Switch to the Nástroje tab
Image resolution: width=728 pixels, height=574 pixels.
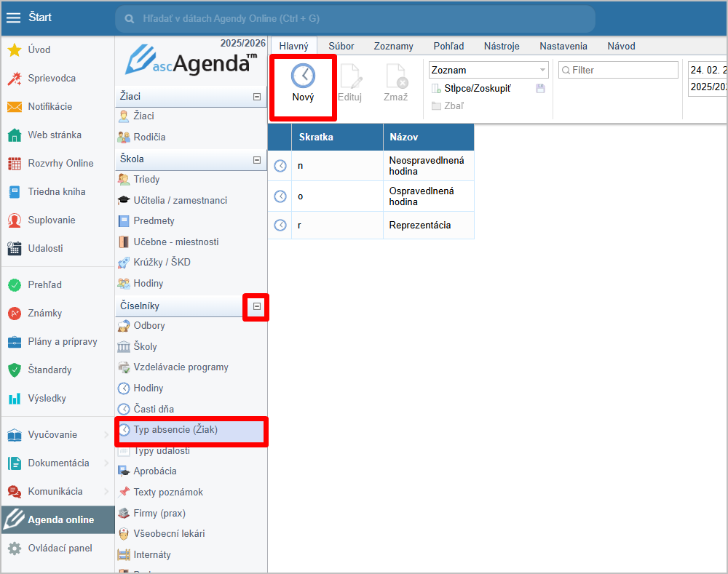pos(502,46)
